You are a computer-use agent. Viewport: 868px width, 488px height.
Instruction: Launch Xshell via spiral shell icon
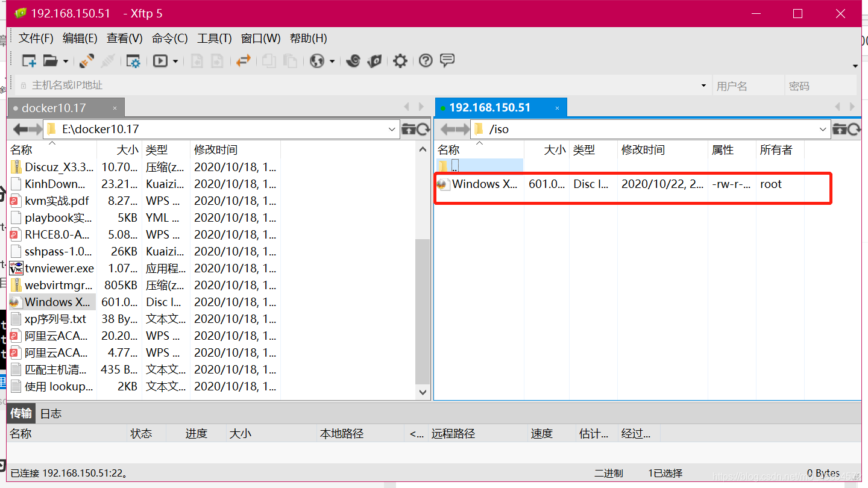point(353,61)
